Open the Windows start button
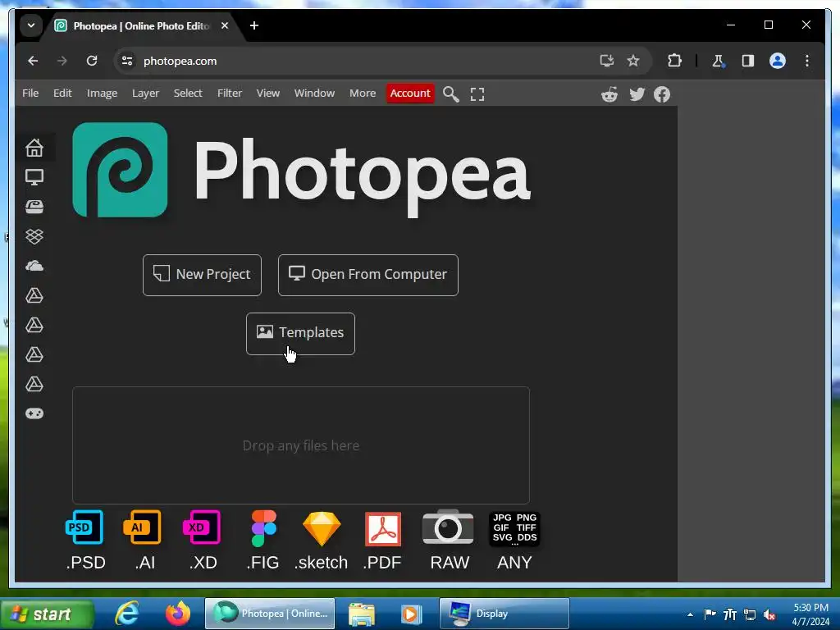Screen dimensions: 840x630 47,614
